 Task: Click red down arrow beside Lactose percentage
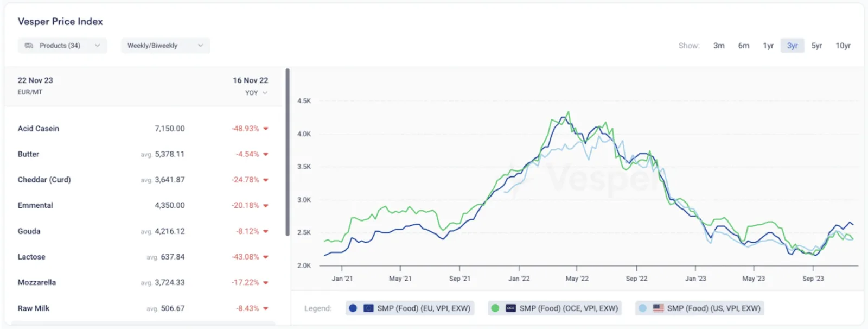(266, 257)
